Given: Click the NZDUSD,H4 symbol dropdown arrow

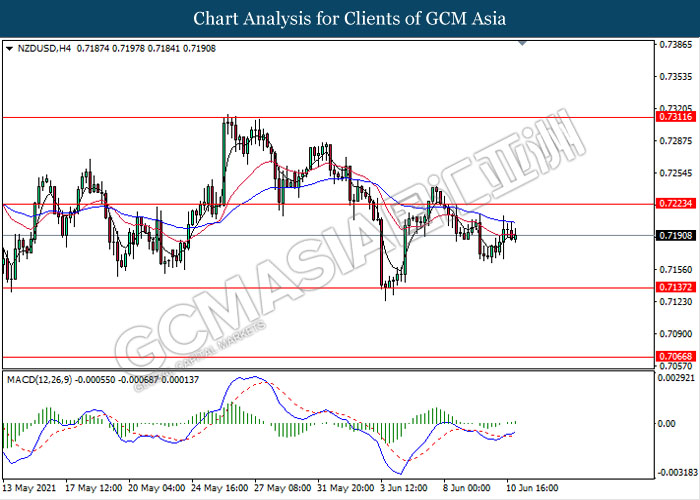Looking at the screenshot, I should tap(9, 49).
